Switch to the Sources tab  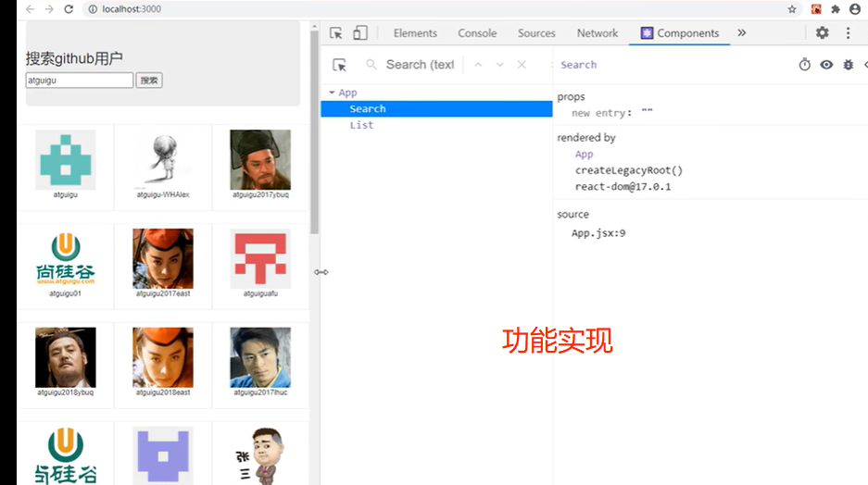click(x=536, y=33)
